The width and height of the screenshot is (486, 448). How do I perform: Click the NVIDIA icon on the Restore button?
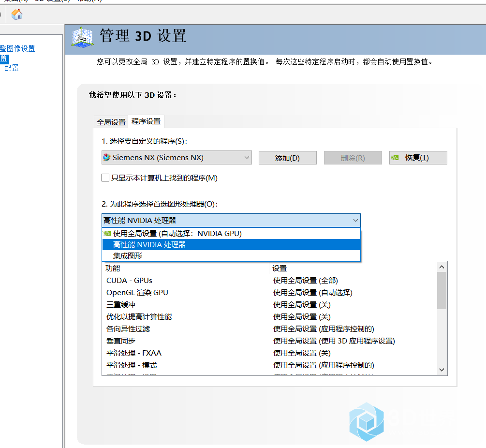pos(395,158)
